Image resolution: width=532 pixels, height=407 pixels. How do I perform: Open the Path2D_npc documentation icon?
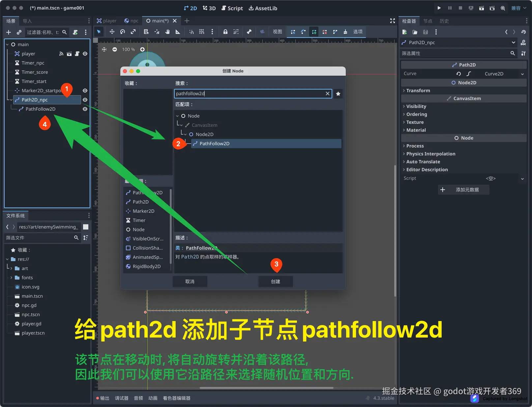523,42
